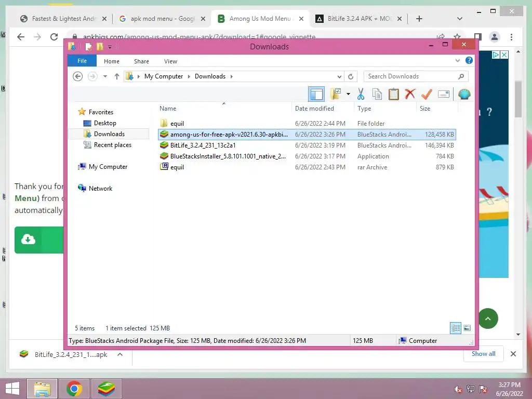Open the Home ribbon tab
The image size is (532, 399).
112,61
